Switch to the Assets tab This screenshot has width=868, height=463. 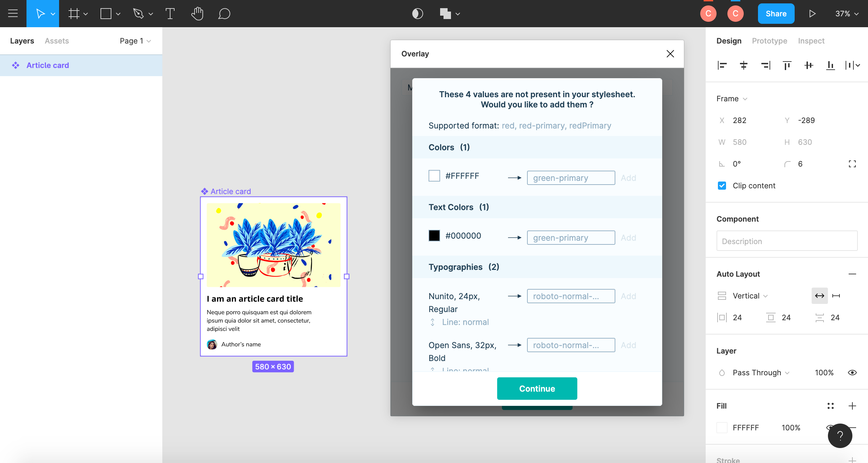tap(57, 41)
